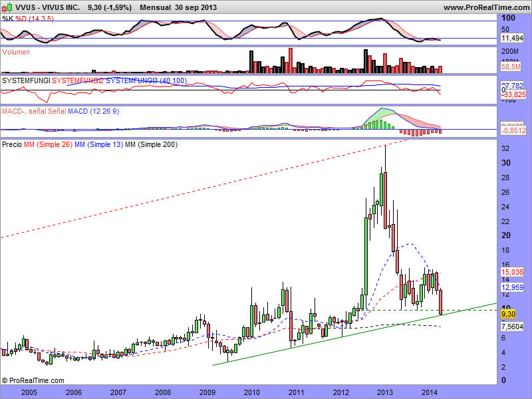
Task: Click the 'Volumen' panel label
Action: (x=15, y=52)
